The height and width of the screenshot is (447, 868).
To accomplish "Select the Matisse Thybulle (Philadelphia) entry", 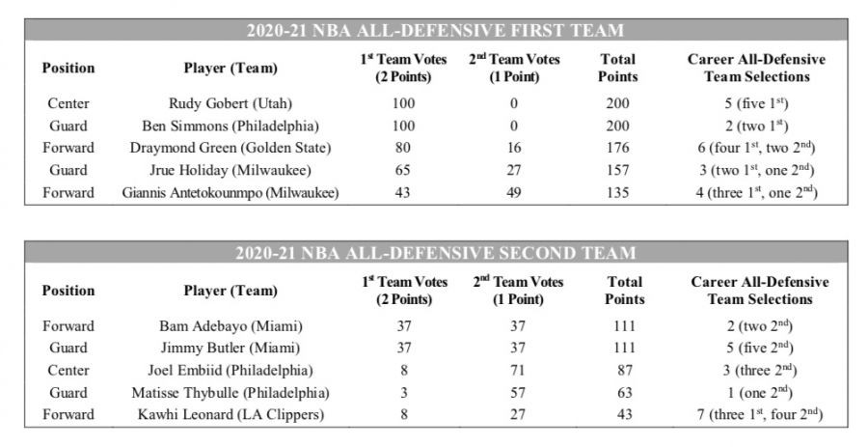I will [x=231, y=392].
